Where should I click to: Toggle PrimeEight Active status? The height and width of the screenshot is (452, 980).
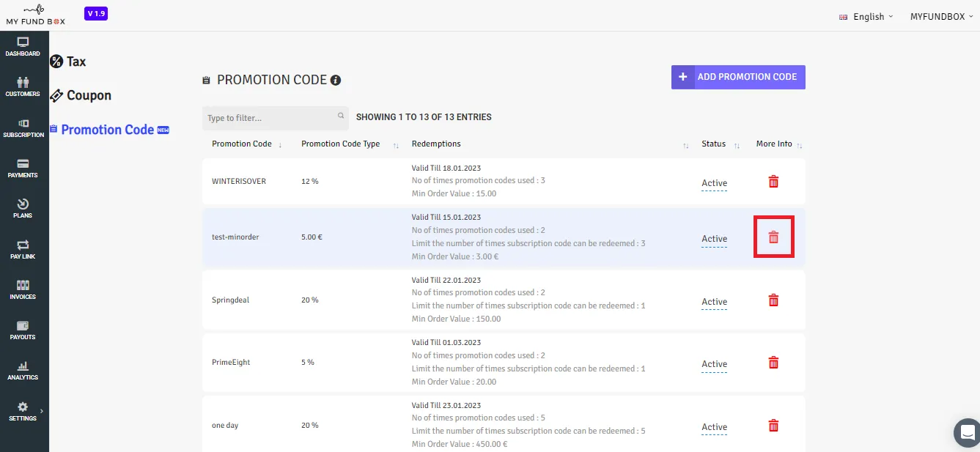(x=714, y=364)
